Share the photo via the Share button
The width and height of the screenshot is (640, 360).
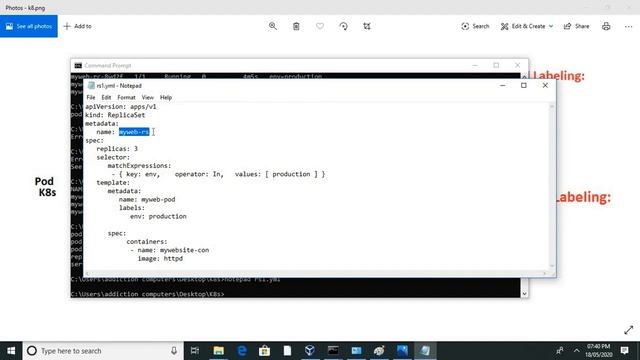[576, 26]
